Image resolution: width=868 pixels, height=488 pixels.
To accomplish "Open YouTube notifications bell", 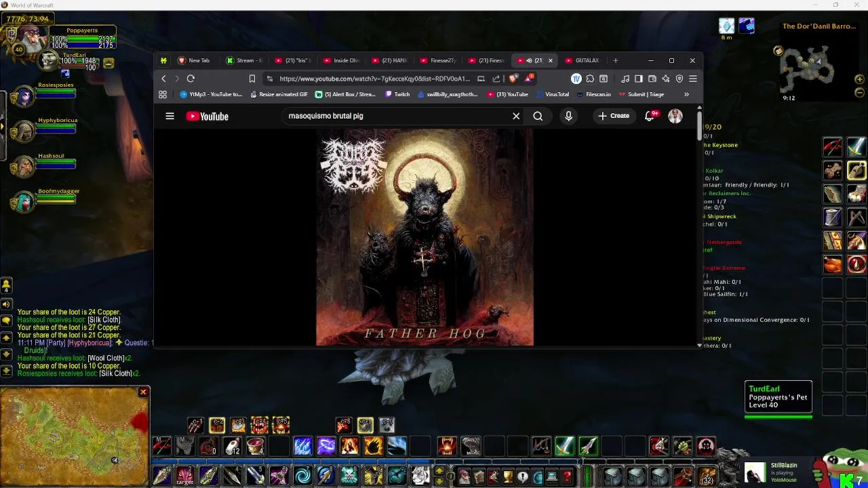I will click(650, 116).
